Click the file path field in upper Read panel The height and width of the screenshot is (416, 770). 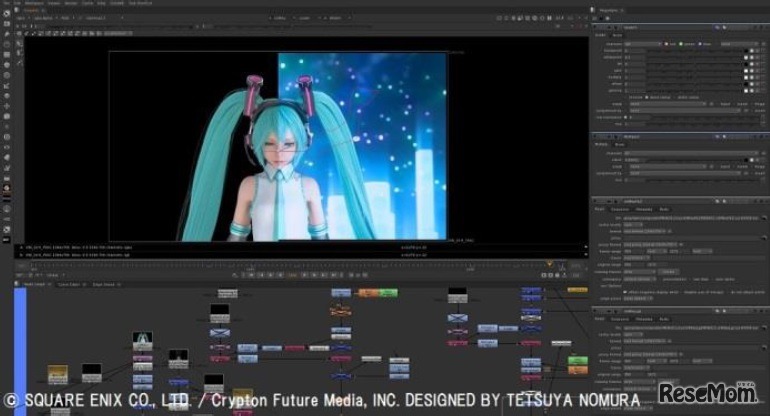pyautogui.click(x=691, y=218)
